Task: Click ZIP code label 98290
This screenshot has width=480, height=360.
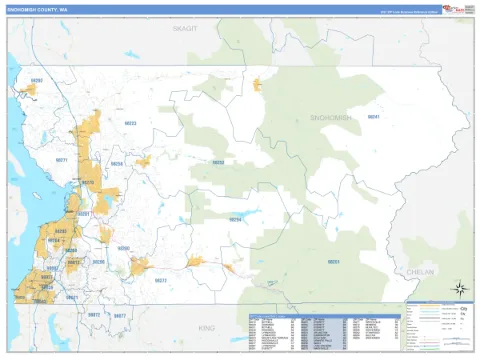Action: tap(124, 248)
